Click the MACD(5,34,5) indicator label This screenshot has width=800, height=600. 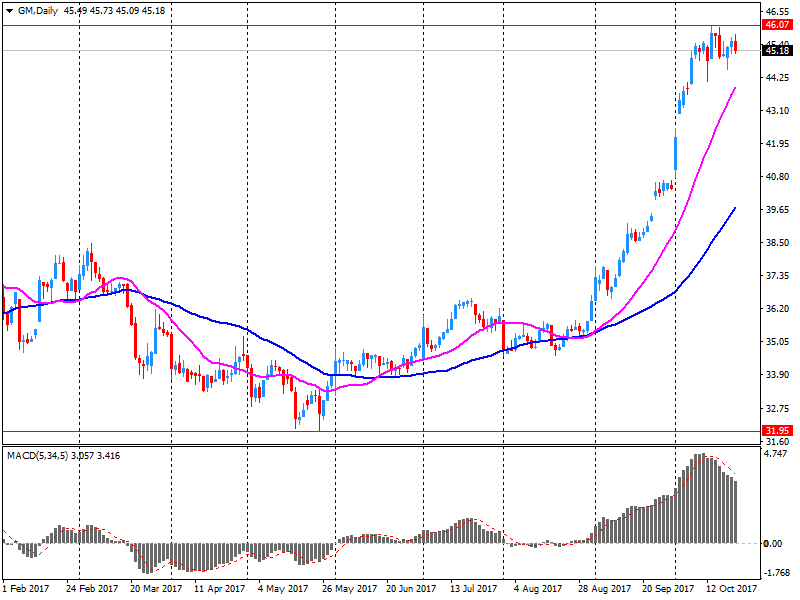[x=38, y=456]
